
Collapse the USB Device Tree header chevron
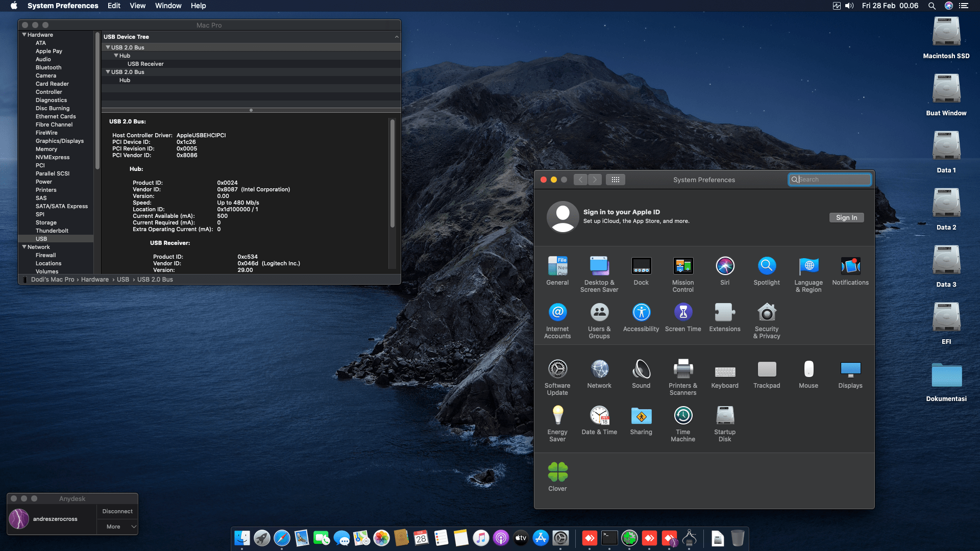397,37
